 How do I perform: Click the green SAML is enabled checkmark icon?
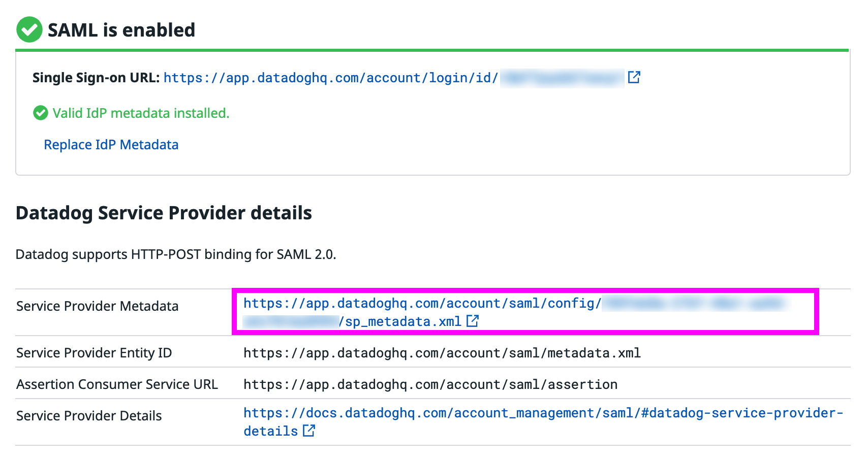click(29, 30)
